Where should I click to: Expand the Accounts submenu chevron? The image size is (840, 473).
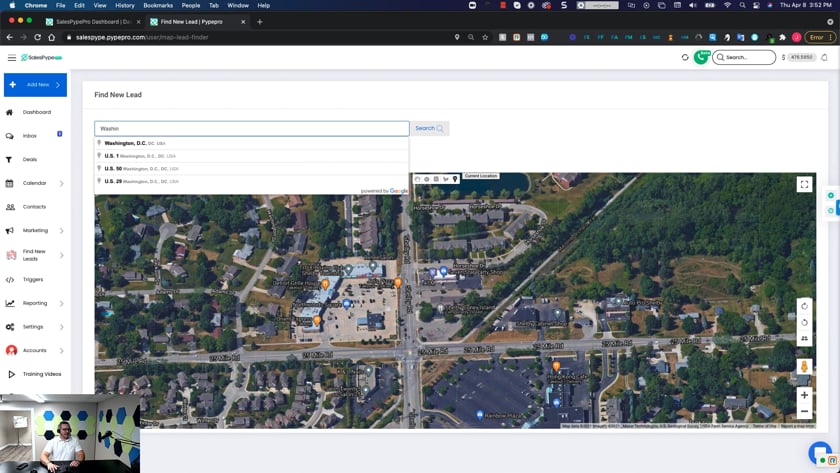click(x=62, y=350)
